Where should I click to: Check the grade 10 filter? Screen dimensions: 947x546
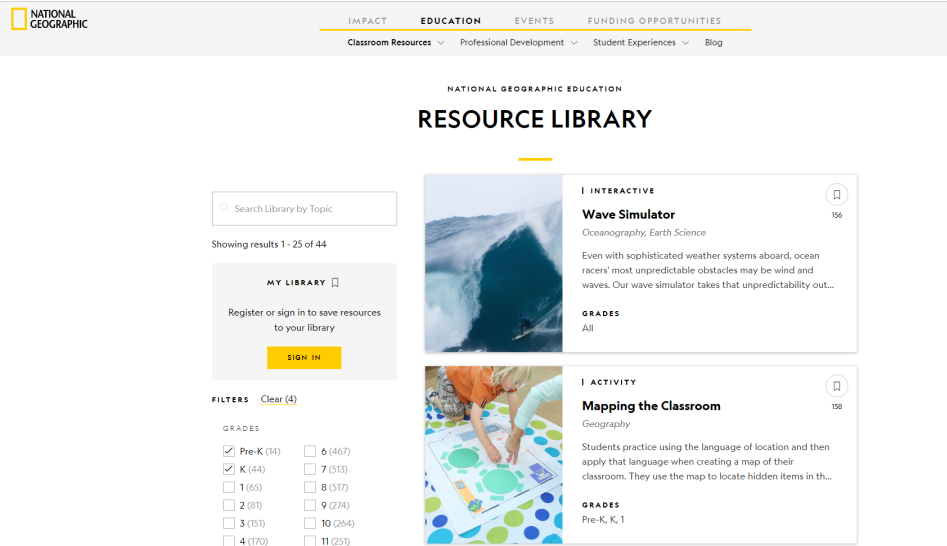tap(310, 524)
